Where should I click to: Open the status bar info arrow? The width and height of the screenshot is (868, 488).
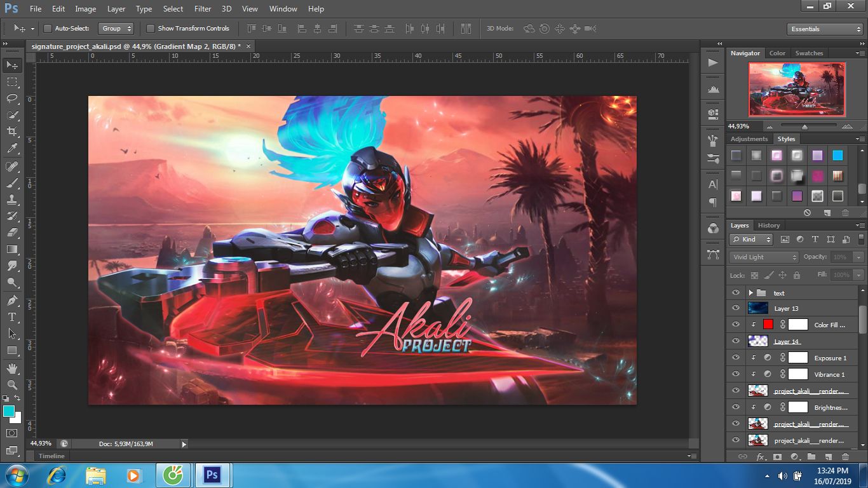[184, 444]
